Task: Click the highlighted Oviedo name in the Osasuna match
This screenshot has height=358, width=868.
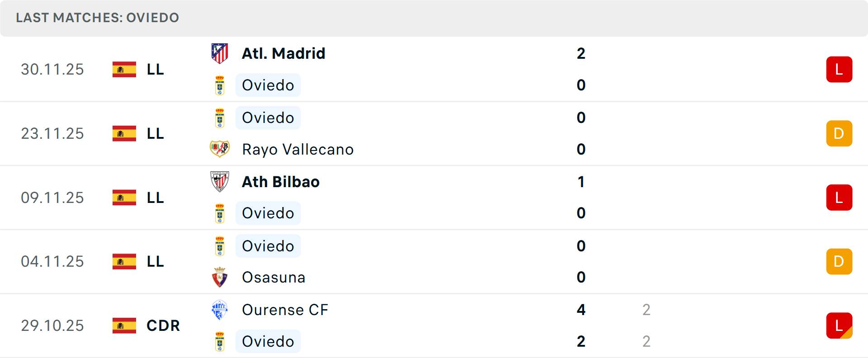Action: pyautogui.click(x=268, y=246)
